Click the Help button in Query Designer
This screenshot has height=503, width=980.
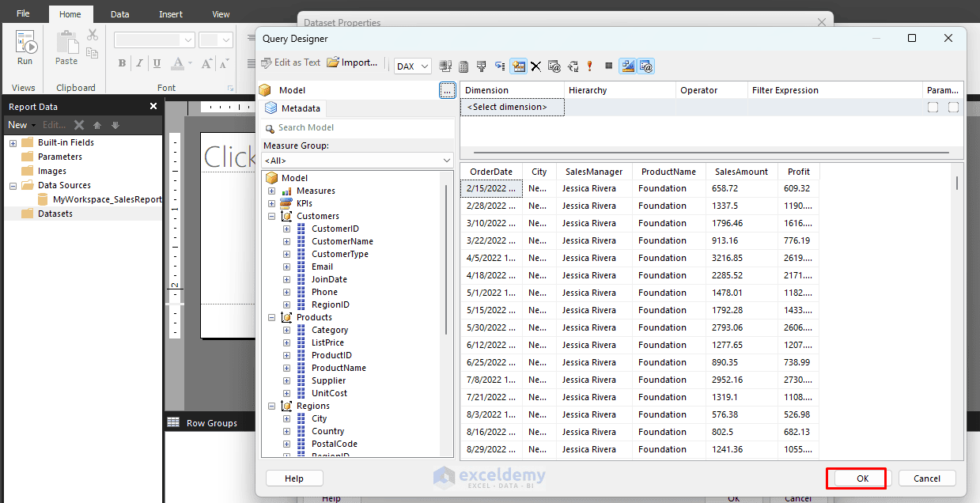pyautogui.click(x=294, y=478)
